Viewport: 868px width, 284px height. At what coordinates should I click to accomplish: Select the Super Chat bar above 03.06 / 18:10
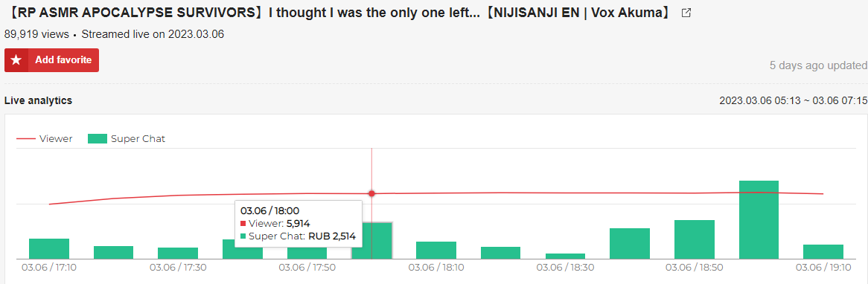tap(436, 251)
